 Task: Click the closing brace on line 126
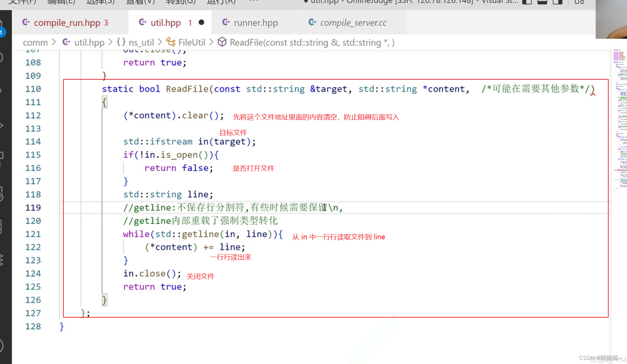coord(104,300)
